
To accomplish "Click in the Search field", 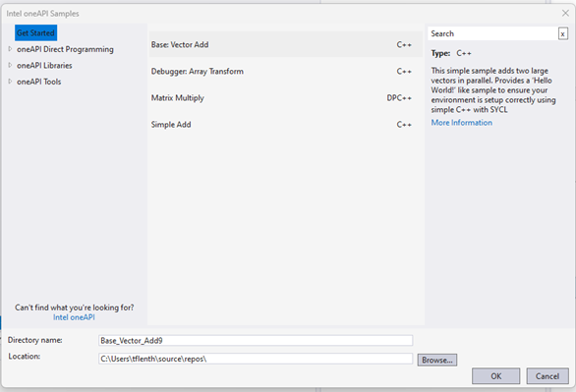I will (x=492, y=33).
